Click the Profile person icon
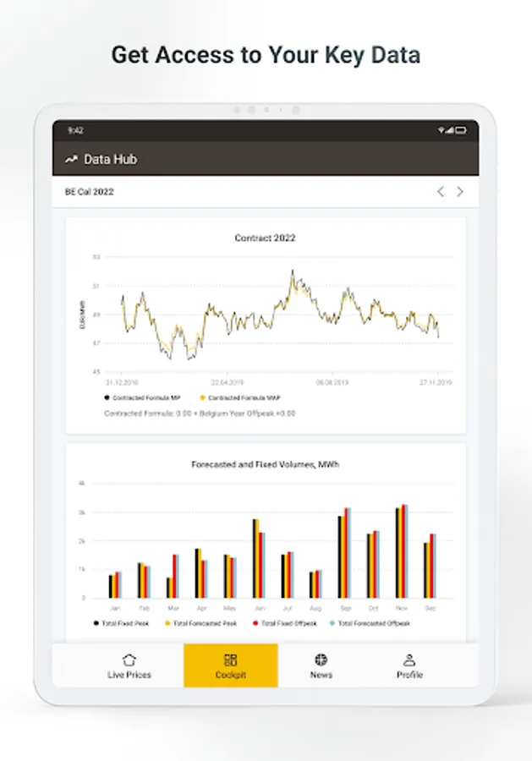The image size is (532, 761). pos(409,660)
